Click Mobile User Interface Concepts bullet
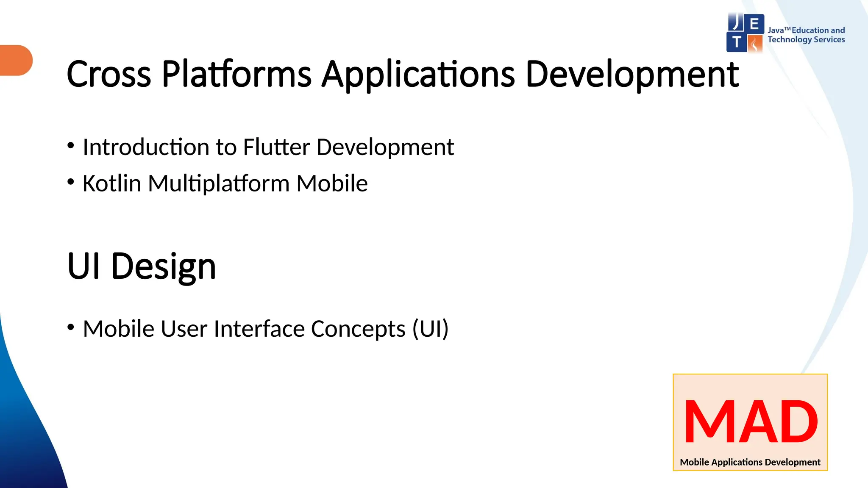The height and width of the screenshot is (488, 868). (265, 329)
